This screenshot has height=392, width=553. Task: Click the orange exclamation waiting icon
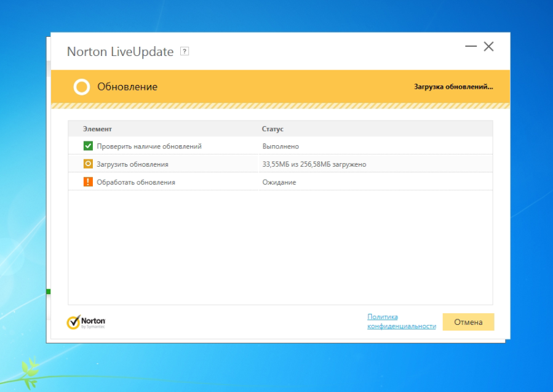point(88,182)
